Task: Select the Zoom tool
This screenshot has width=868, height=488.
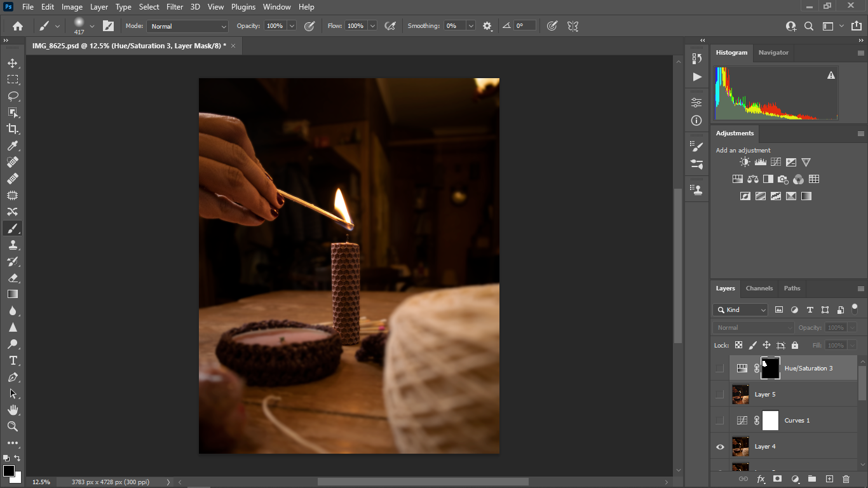Action: click(13, 426)
